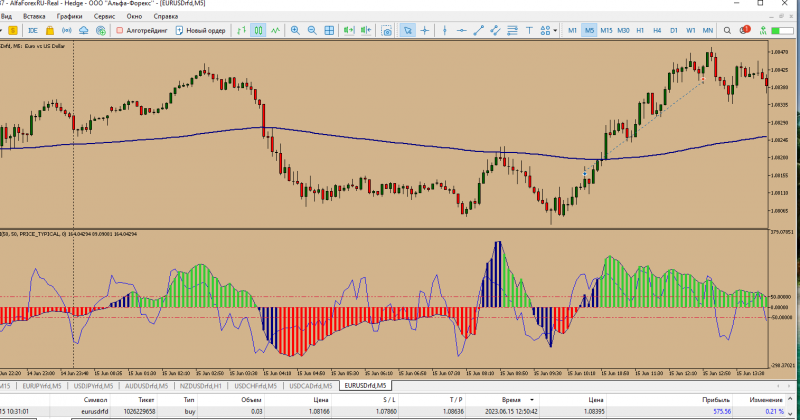Toggle chart auto-scroll to latest bar
The image size is (800, 420).
348,31
